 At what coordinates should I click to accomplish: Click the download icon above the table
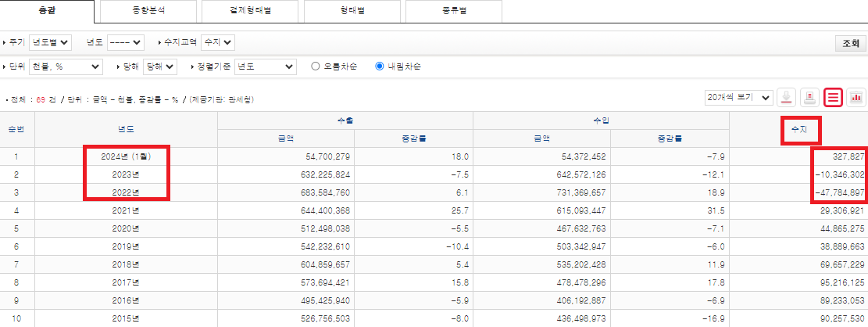(787, 97)
